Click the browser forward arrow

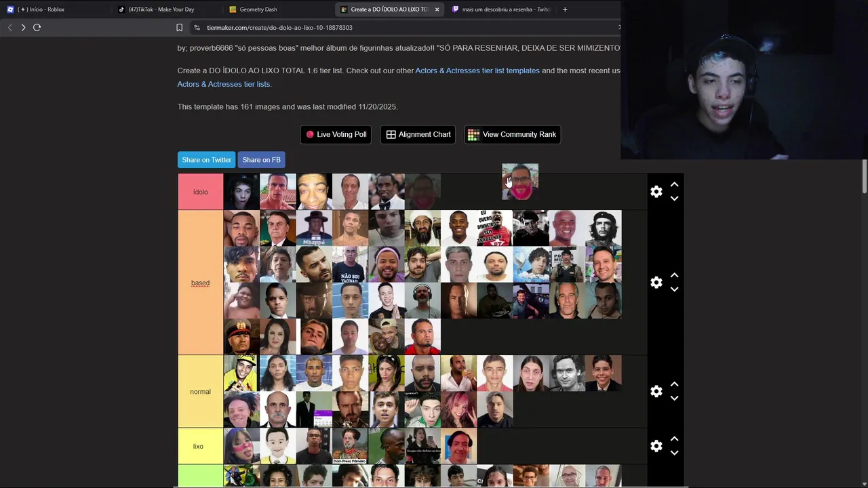pos(23,28)
